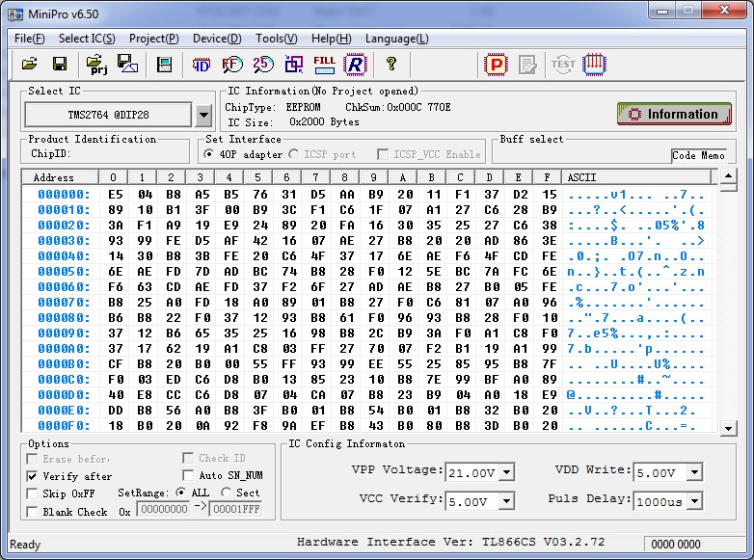
Task: Select the ALL range radio button
Action: (x=180, y=493)
